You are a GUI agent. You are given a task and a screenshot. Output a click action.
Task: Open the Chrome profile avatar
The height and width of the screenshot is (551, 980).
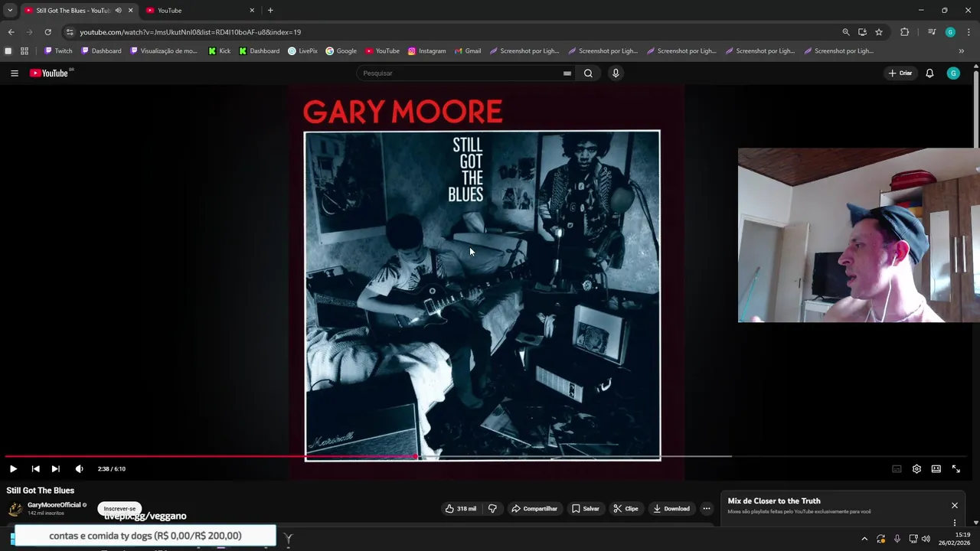click(950, 32)
